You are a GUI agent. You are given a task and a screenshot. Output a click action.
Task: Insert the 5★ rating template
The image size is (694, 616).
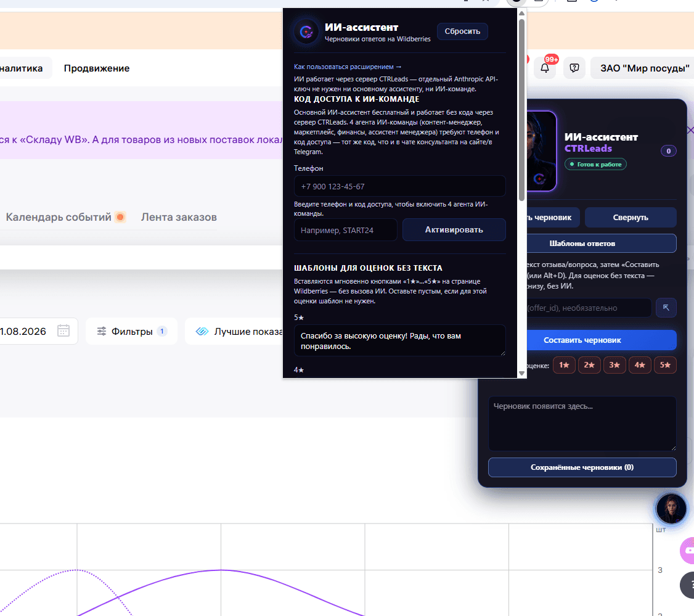665,365
